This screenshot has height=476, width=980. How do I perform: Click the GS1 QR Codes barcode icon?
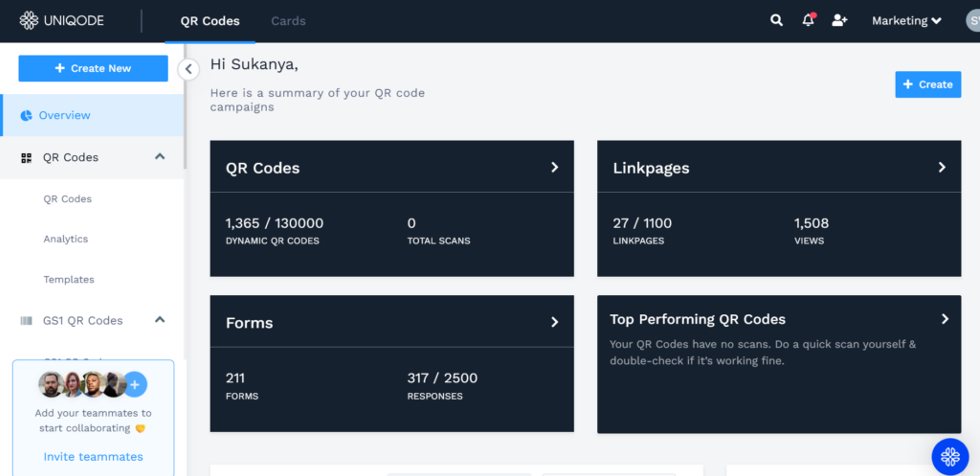tap(26, 321)
